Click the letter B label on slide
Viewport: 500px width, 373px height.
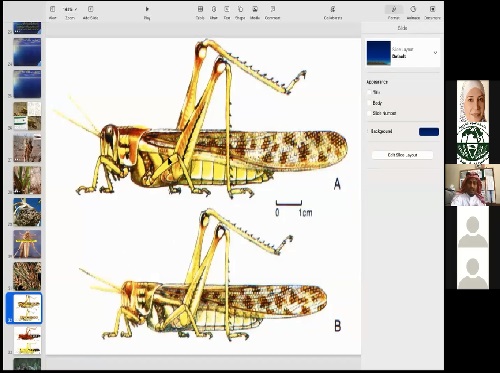pyautogui.click(x=338, y=326)
